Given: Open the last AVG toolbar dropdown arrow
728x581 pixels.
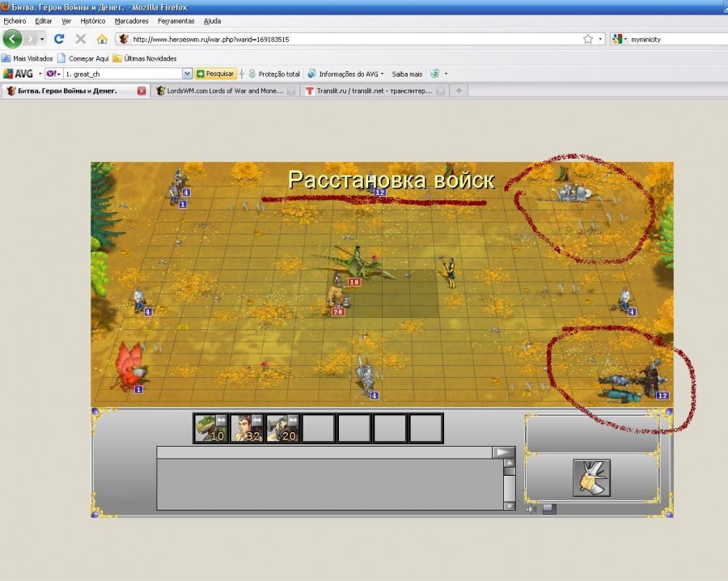Looking at the screenshot, I should (446, 74).
